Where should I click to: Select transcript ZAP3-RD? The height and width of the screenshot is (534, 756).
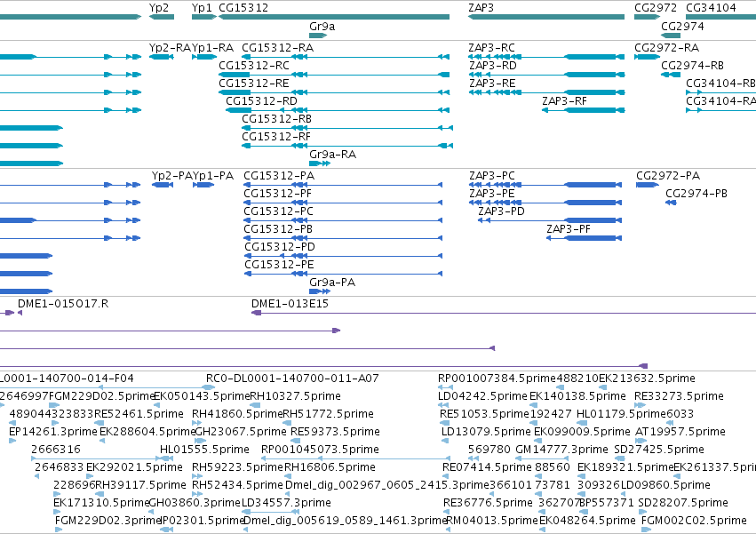coord(493,66)
